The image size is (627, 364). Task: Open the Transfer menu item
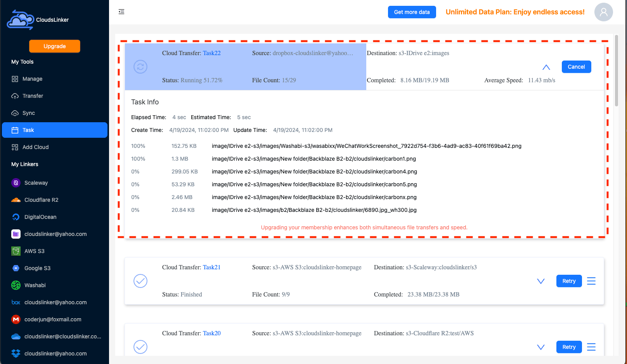click(55, 96)
